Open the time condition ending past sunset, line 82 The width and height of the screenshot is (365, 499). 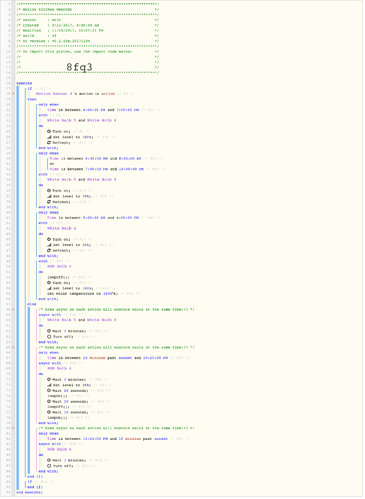coord(107,439)
